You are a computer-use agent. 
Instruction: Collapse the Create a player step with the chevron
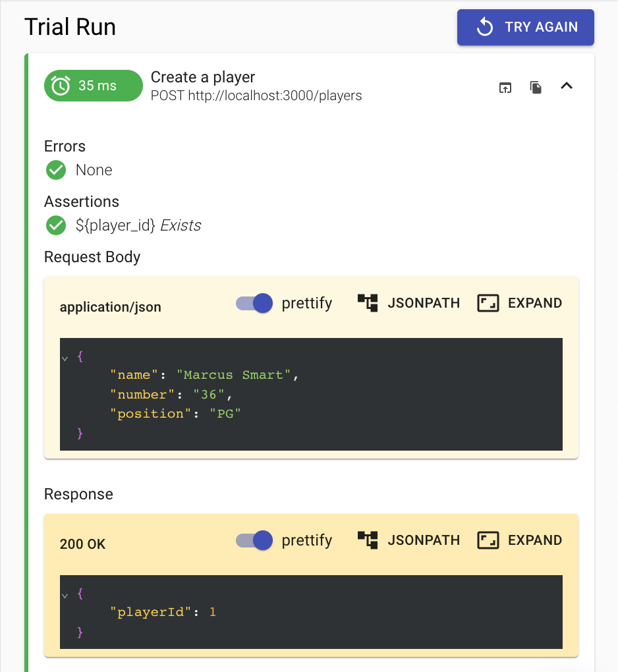(567, 86)
